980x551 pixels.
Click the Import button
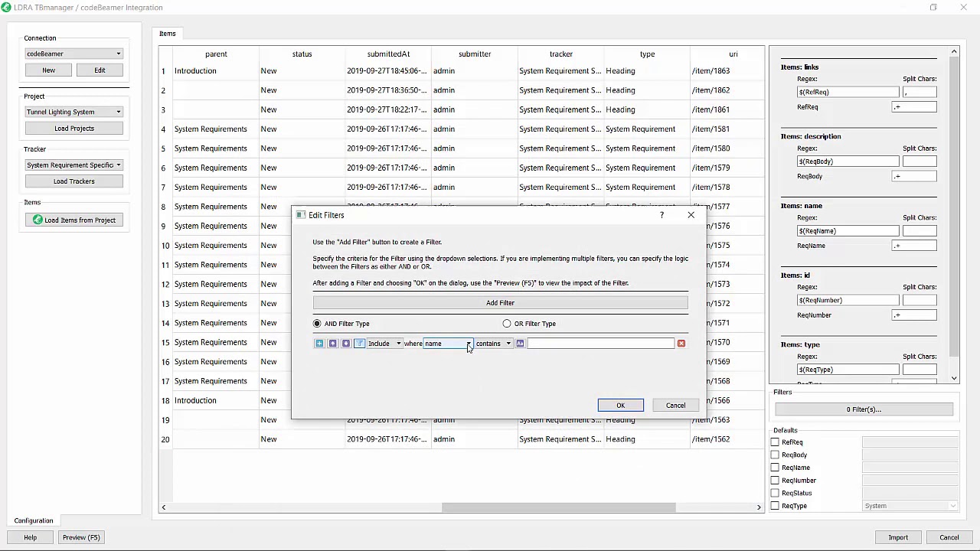click(x=898, y=537)
